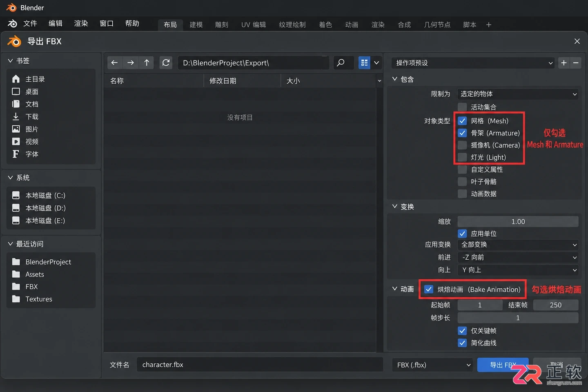Go to parent directory with up arrow

[147, 63]
